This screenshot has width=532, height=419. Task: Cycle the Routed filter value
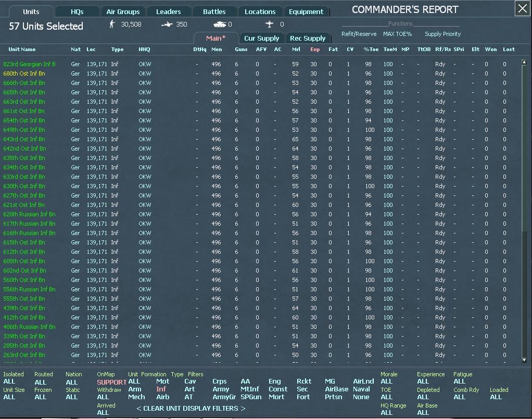[41, 382]
